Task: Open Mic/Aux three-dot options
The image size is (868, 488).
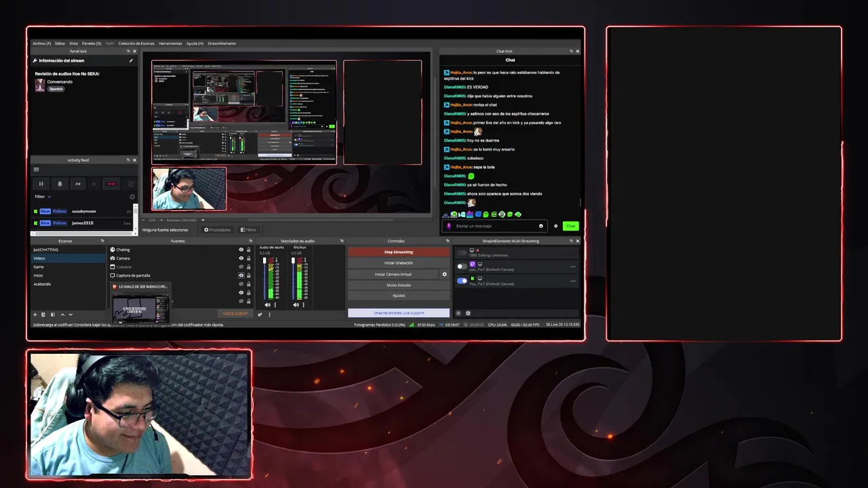Action: 304,305
